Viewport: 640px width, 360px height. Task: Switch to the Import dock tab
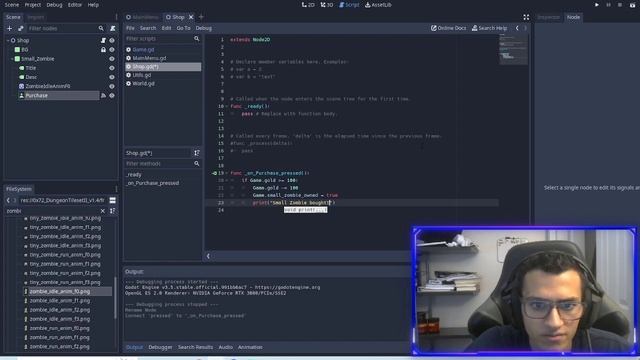pyautogui.click(x=36, y=17)
